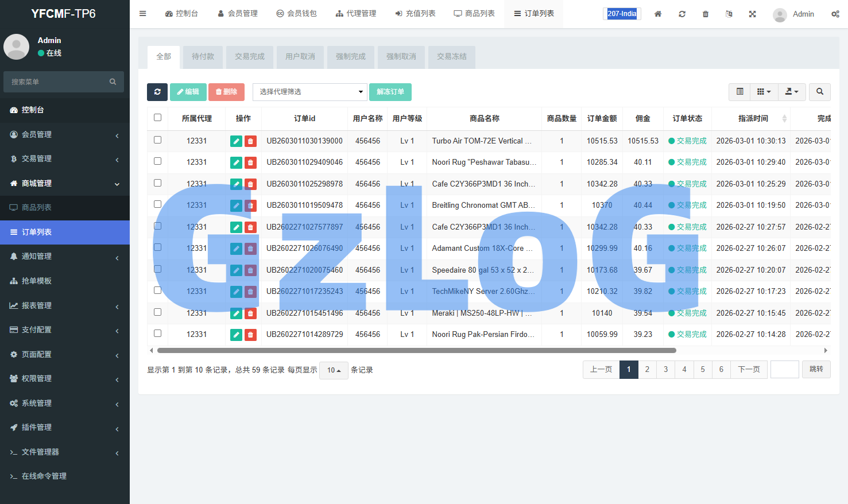Image resolution: width=848 pixels, height=504 pixels.
Task: Click the horizontal table scrollbar
Action: tap(416, 350)
